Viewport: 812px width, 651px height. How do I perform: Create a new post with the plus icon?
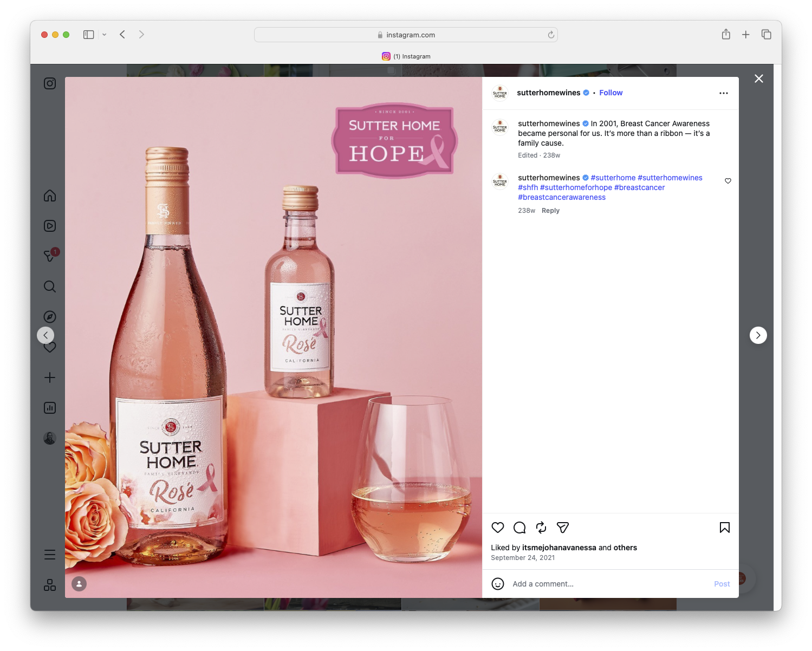(49, 377)
